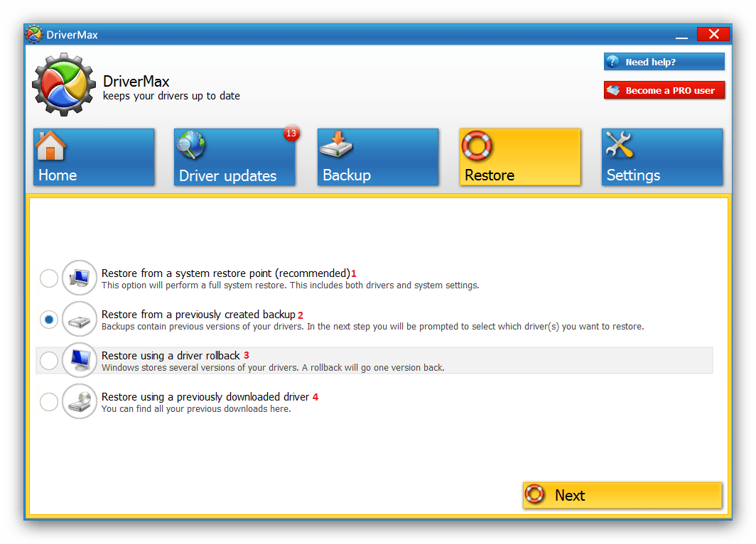Select restore from system restore point radio

49,278
